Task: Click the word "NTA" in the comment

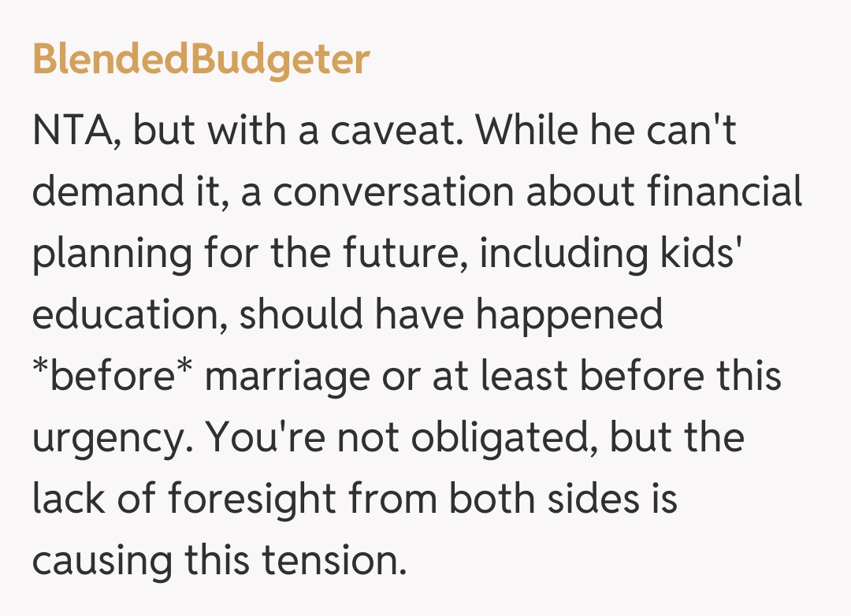Action: pyautogui.click(x=72, y=131)
